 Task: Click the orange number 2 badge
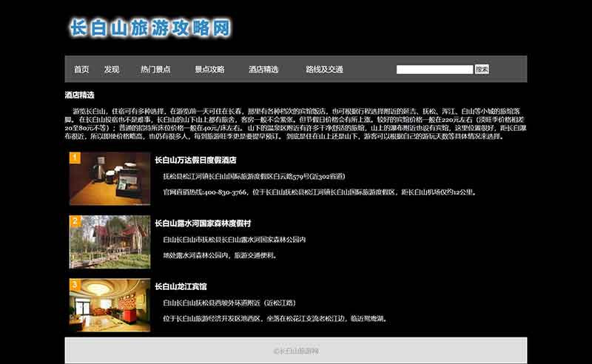[x=75, y=220]
